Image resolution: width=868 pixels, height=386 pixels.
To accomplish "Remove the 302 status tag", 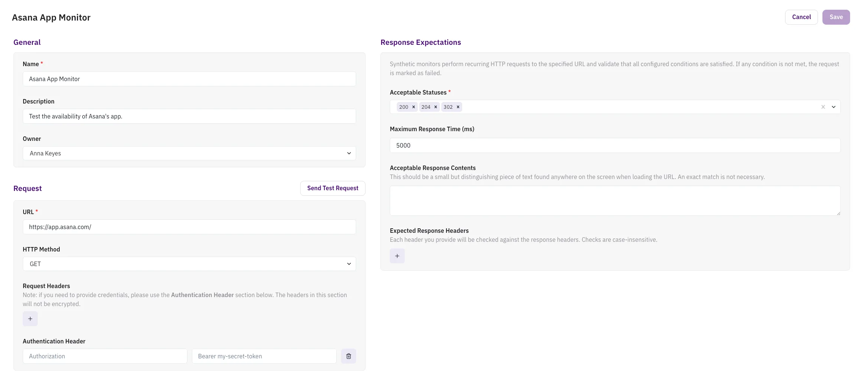I will [x=458, y=107].
